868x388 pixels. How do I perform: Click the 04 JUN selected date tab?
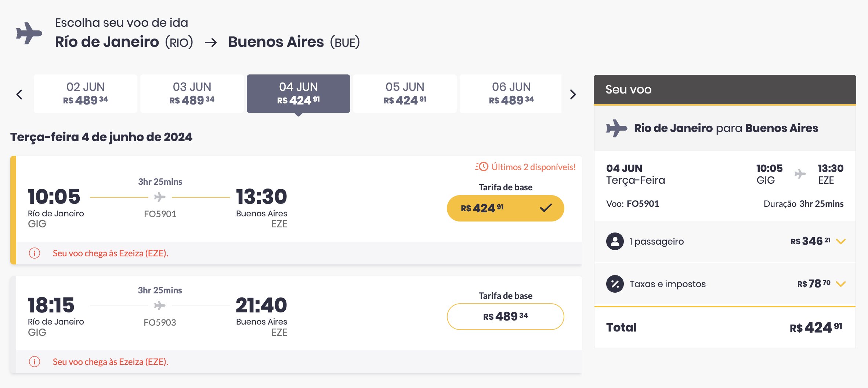(x=299, y=94)
